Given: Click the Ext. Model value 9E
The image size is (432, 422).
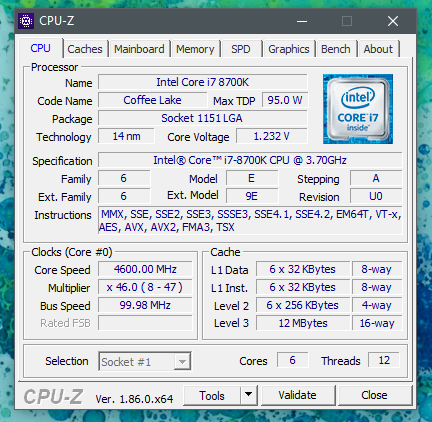Looking at the screenshot, I should pyautogui.click(x=252, y=196).
